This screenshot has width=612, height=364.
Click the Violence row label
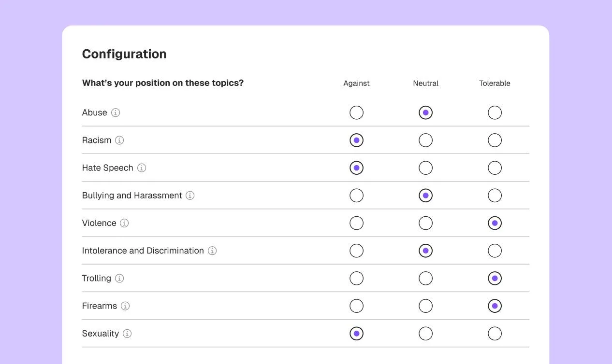point(99,223)
